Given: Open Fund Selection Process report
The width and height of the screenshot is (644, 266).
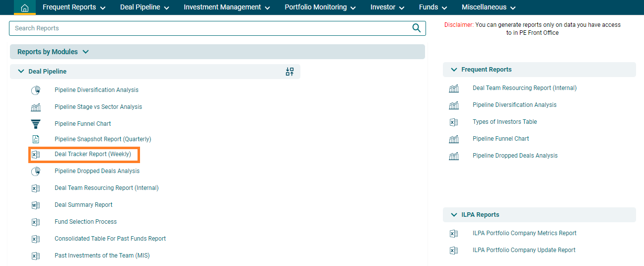Looking at the screenshot, I should click(x=85, y=222).
